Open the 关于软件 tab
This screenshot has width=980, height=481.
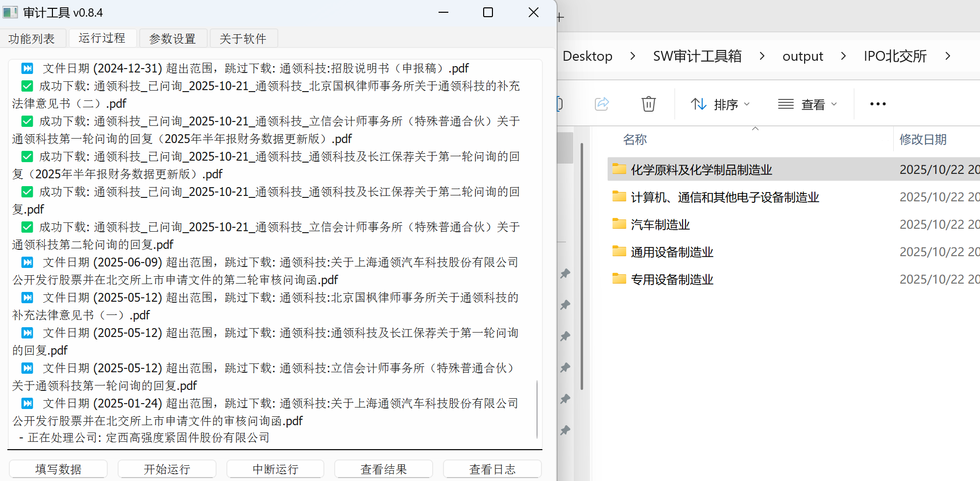(x=243, y=38)
